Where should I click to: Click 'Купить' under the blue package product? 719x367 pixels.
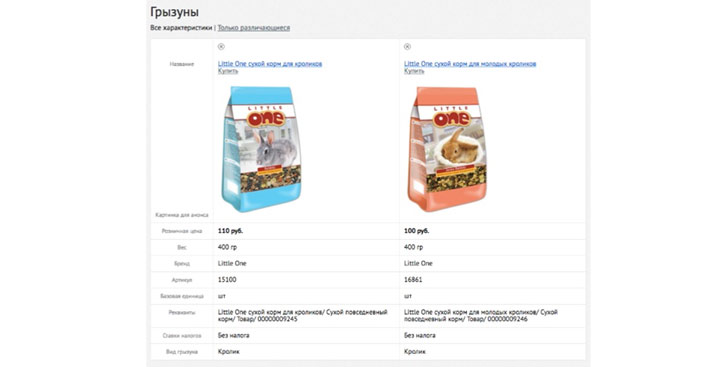[228, 71]
